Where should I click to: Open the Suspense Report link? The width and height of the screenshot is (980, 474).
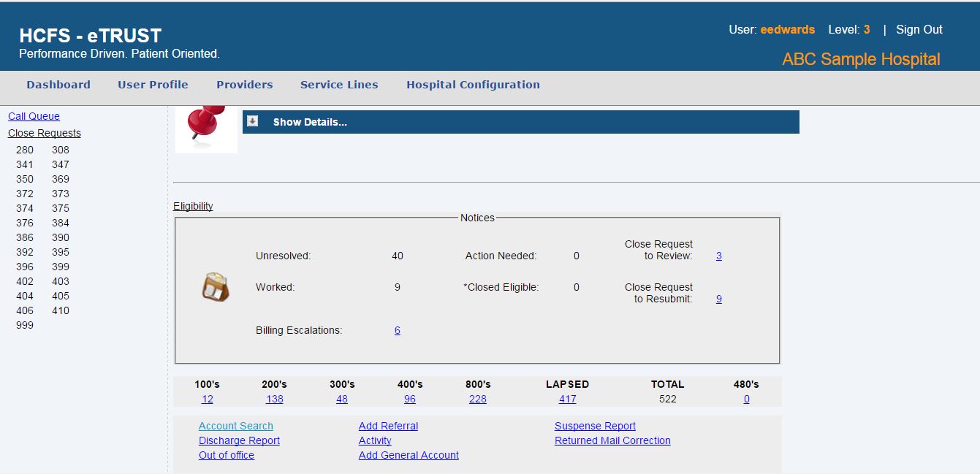click(x=595, y=426)
